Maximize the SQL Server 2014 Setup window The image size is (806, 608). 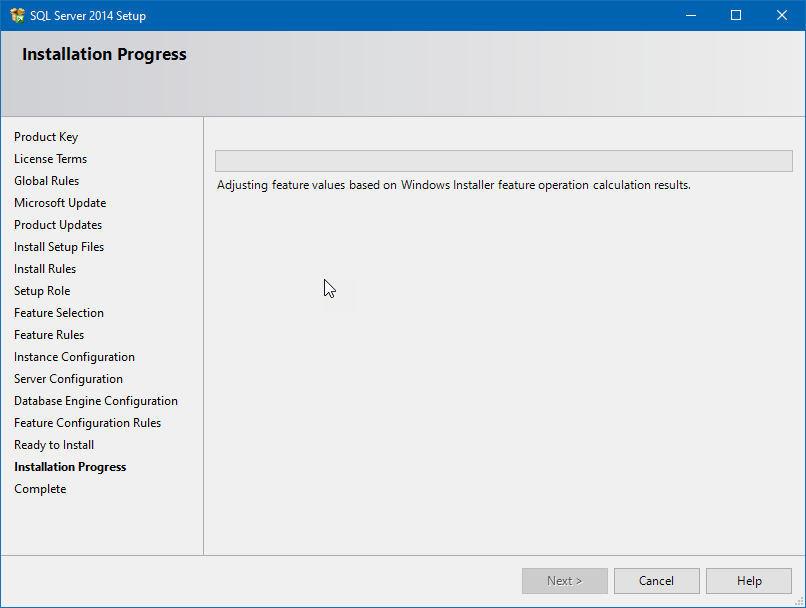coord(736,15)
